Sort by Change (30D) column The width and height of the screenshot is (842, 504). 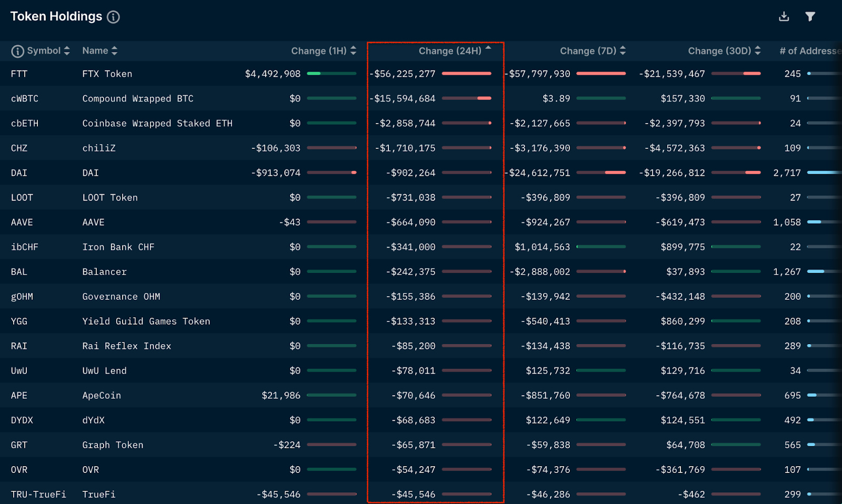pos(724,51)
